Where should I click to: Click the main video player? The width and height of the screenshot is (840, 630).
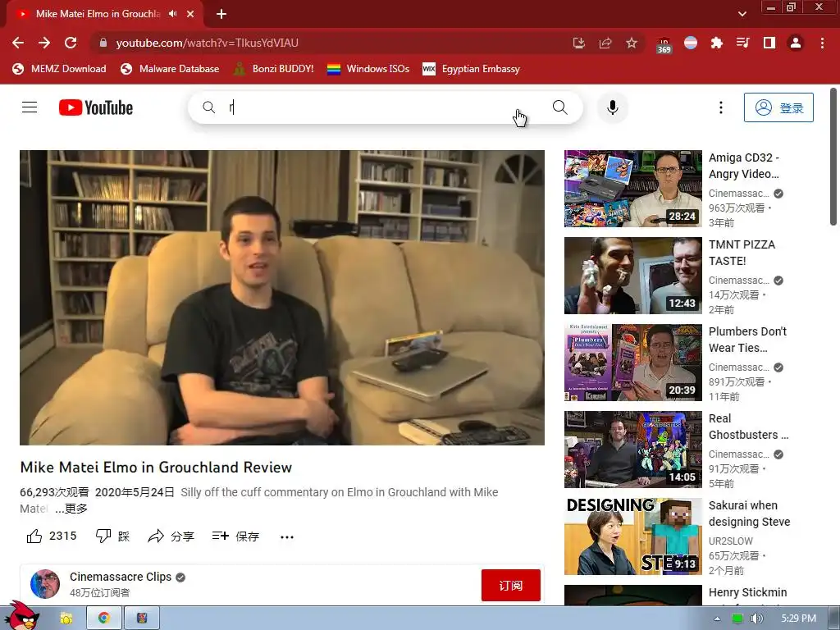[282, 297]
